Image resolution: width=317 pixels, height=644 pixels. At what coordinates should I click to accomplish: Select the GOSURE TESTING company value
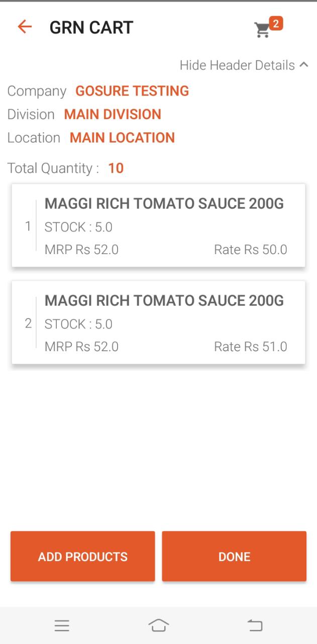pos(132,91)
